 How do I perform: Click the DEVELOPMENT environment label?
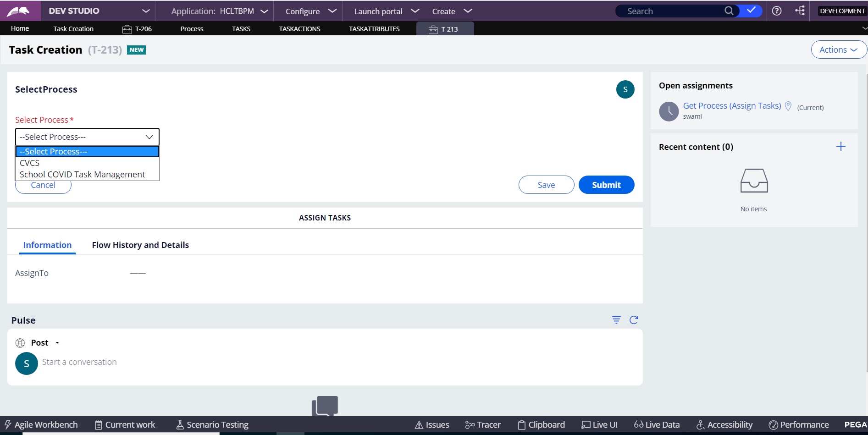coord(842,11)
